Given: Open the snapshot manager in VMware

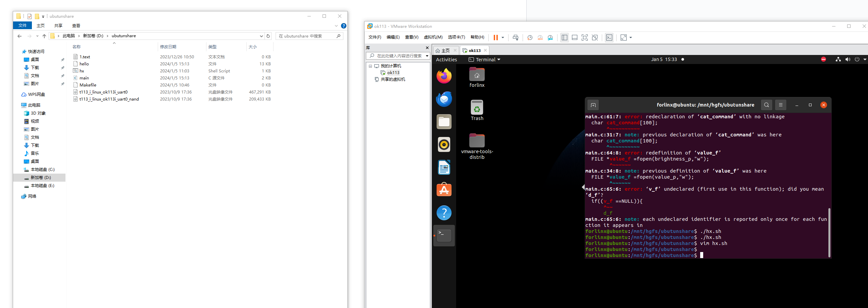Looking at the screenshot, I should (550, 38).
